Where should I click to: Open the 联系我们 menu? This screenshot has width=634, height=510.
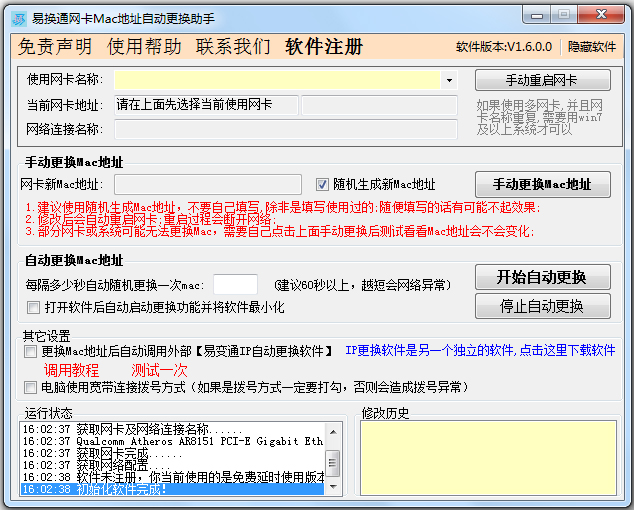(233, 47)
